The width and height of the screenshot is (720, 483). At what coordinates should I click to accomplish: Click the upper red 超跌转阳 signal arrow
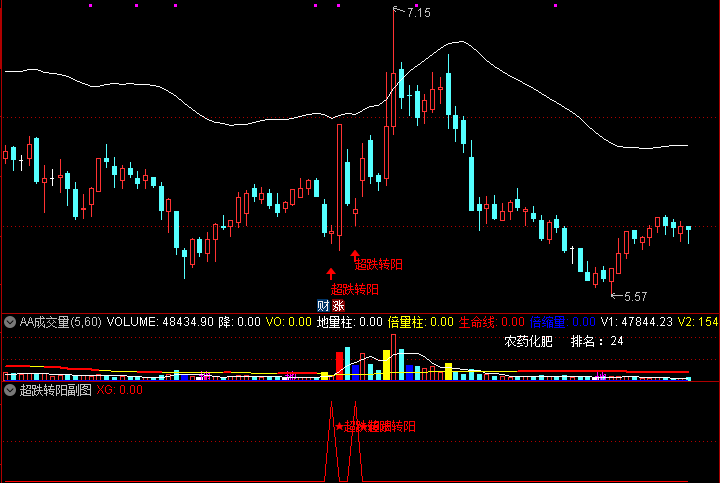[x=355, y=255]
